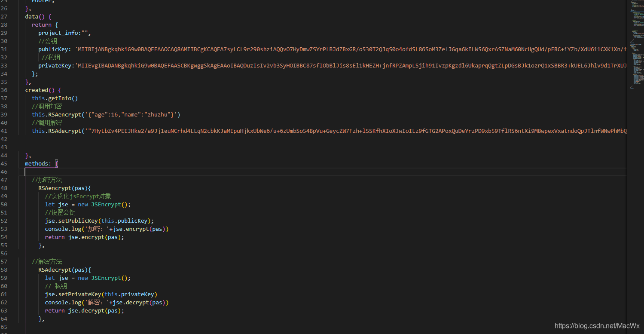Click the code minimap overview
Screen dimensions: 644x334
click(635, 43)
